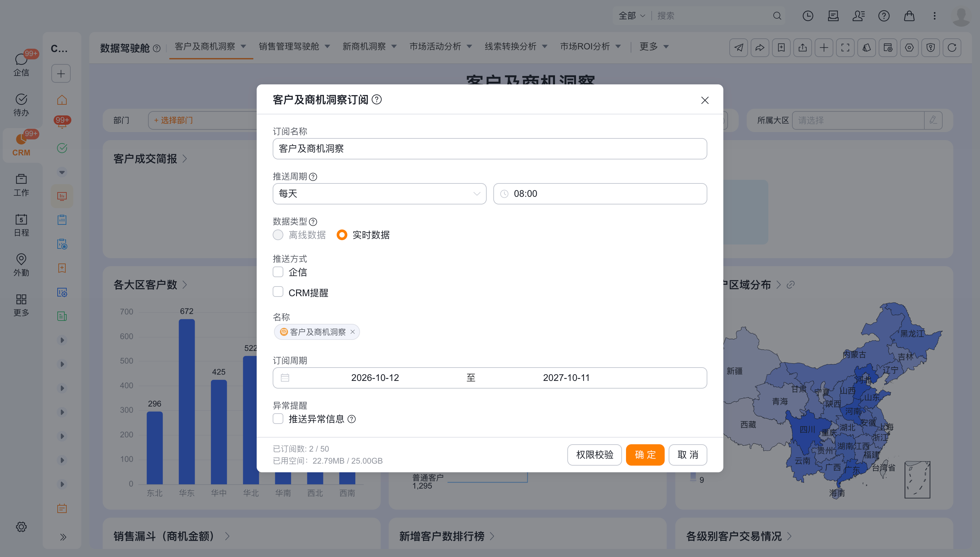This screenshot has width=980, height=557.
Task: Open the 企信 messaging icon
Action: tap(21, 59)
